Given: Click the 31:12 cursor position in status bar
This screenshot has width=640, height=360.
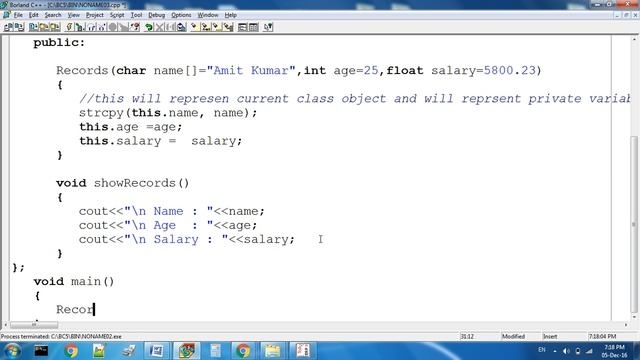Looking at the screenshot, I should [467, 336].
